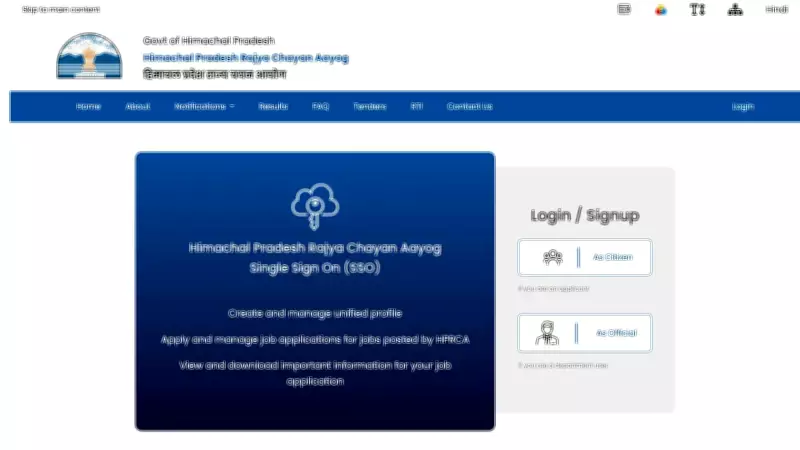
Task: Log in As Citizen
Action: 585,257
